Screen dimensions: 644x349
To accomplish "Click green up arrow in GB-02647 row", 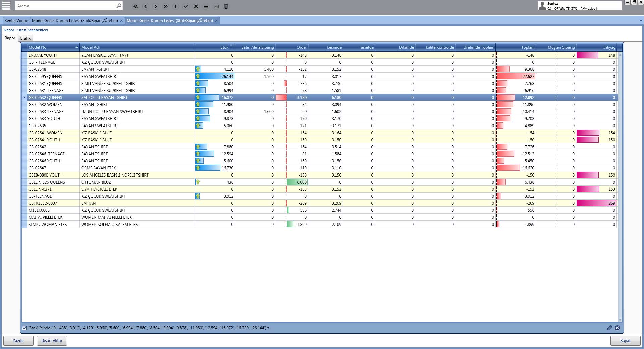I will point(198,168).
